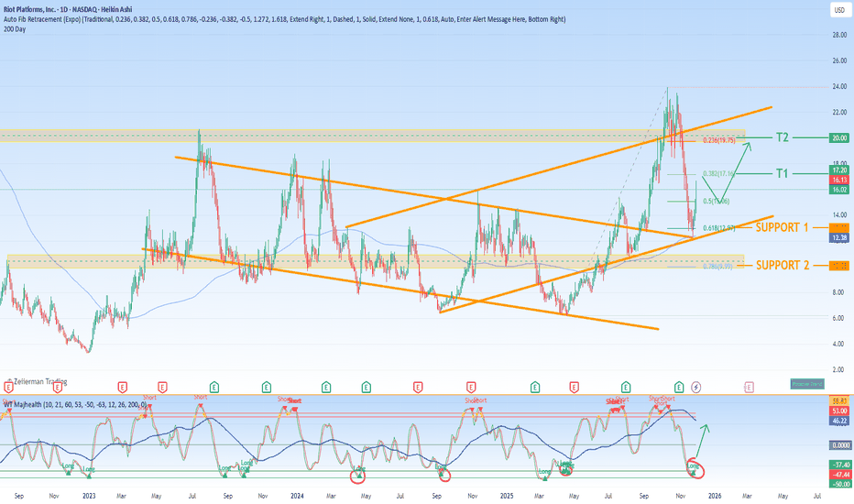Click the green 20.00 price axis tag
This screenshot has width=854, height=504.
click(838, 137)
